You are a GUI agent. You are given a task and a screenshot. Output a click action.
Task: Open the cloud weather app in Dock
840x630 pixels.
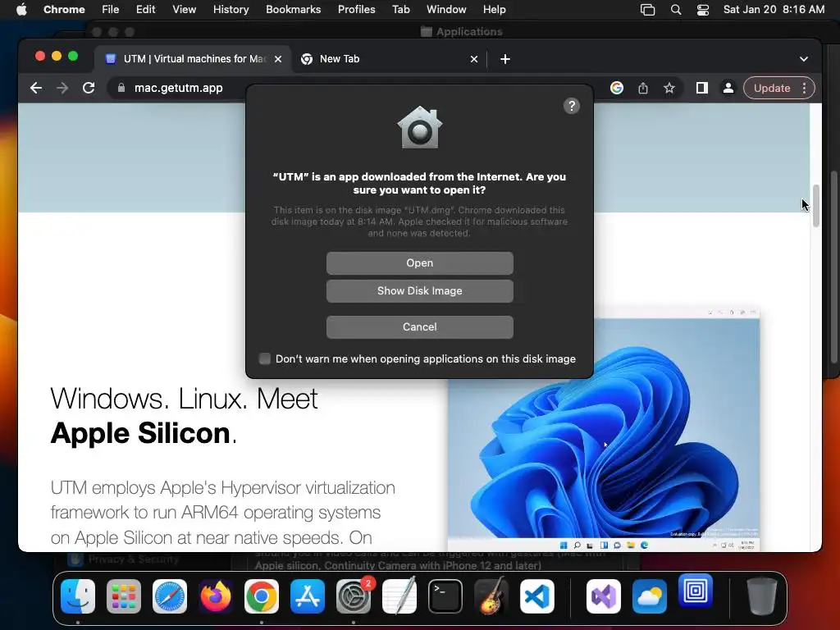650,596
